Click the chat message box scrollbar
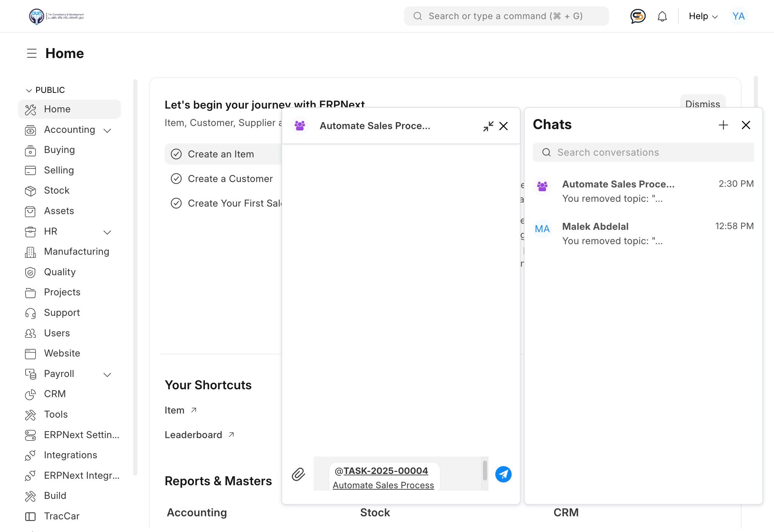 tap(485, 471)
